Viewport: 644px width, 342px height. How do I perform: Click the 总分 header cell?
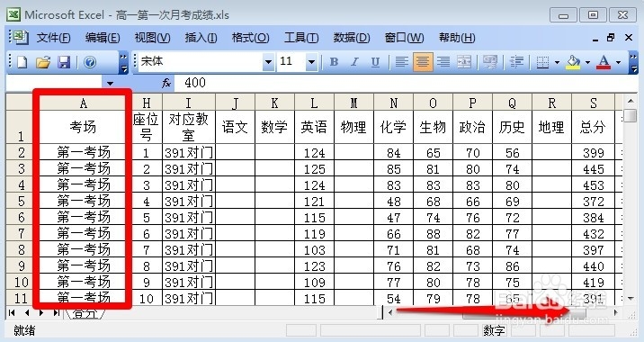click(593, 127)
